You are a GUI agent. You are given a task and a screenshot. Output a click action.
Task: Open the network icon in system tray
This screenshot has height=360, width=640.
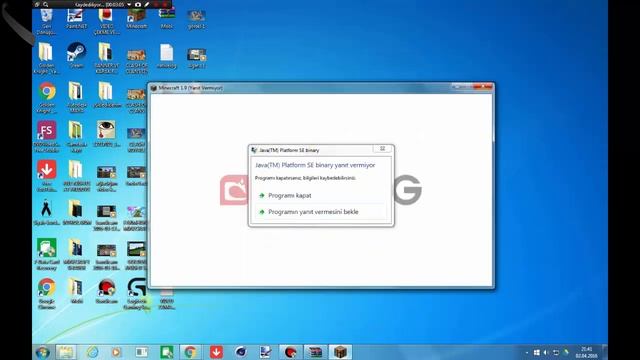(556, 353)
